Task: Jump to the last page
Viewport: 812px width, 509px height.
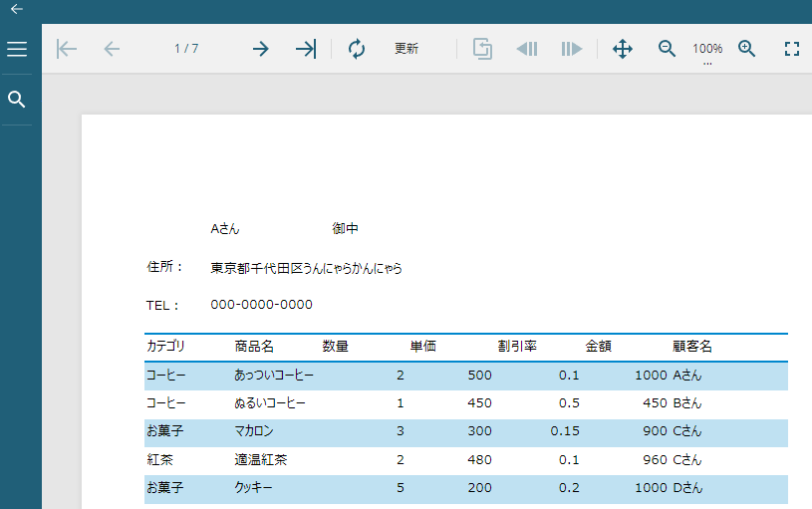Action: 306,49
